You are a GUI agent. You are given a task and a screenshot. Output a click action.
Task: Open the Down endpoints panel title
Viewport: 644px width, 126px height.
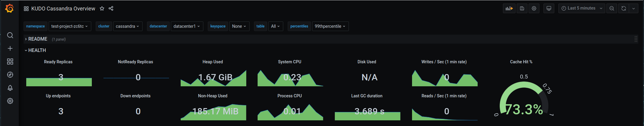pyautogui.click(x=135, y=96)
